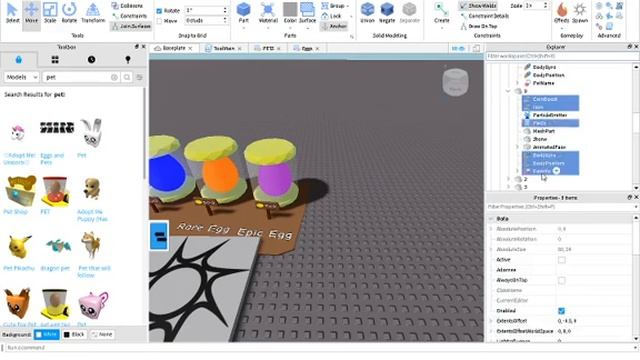This screenshot has width=640, height=360.
Task: Expand folder 2 in Explorer
Action: pos(509,179)
